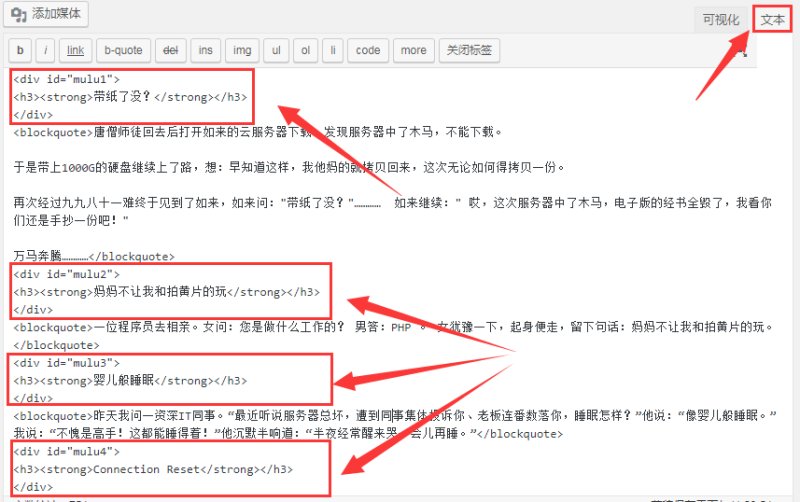Click the 添加媒体 add media button
Screen dimensions: 800x502
click(x=46, y=14)
